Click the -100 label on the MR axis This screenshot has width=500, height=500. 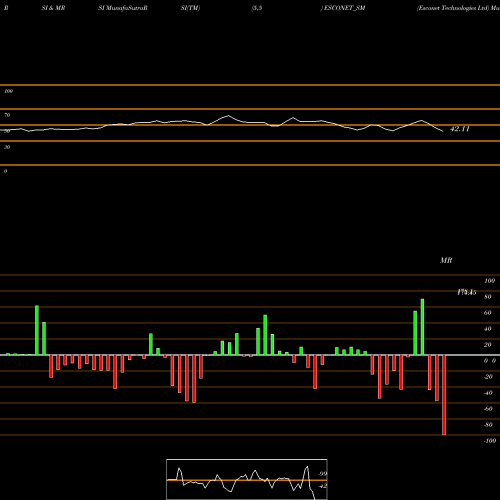[x=490, y=441]
